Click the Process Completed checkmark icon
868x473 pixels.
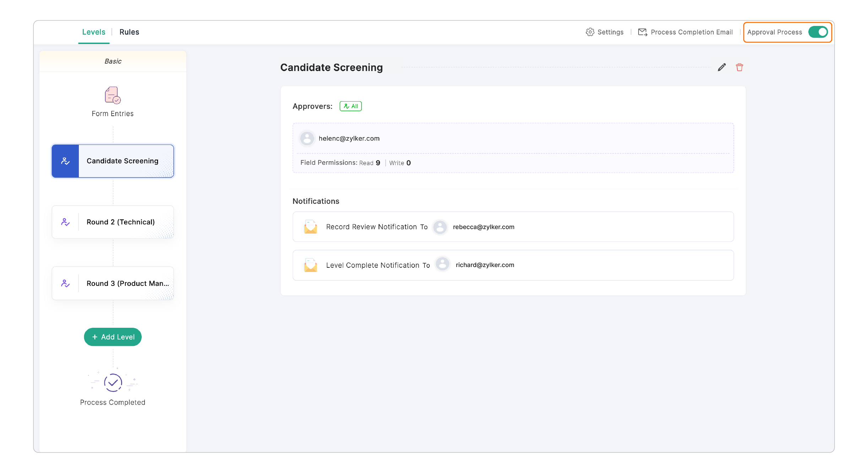[113, 382]
